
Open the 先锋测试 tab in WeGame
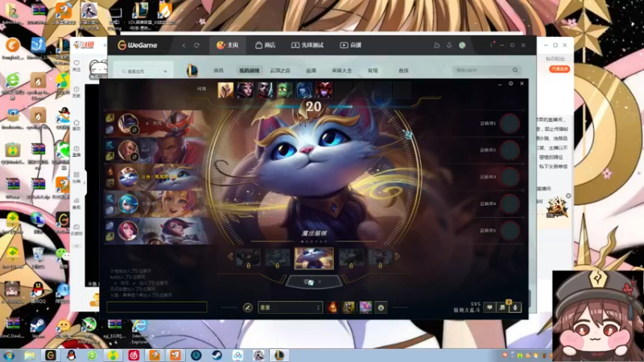pos(308,45)
